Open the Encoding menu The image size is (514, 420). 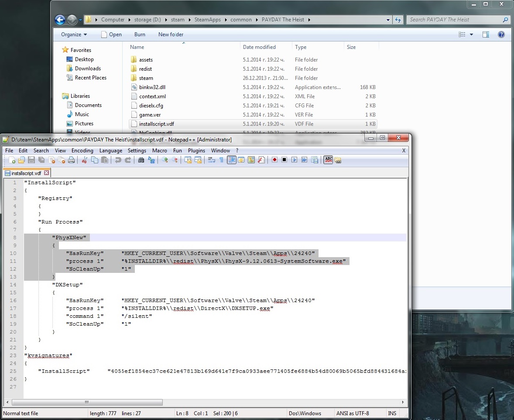coord(82,151)
